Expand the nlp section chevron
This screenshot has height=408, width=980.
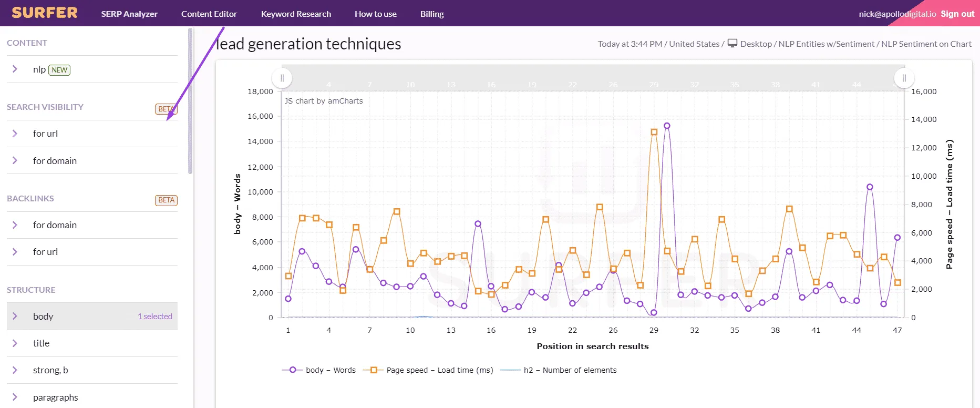coord(15,69)
